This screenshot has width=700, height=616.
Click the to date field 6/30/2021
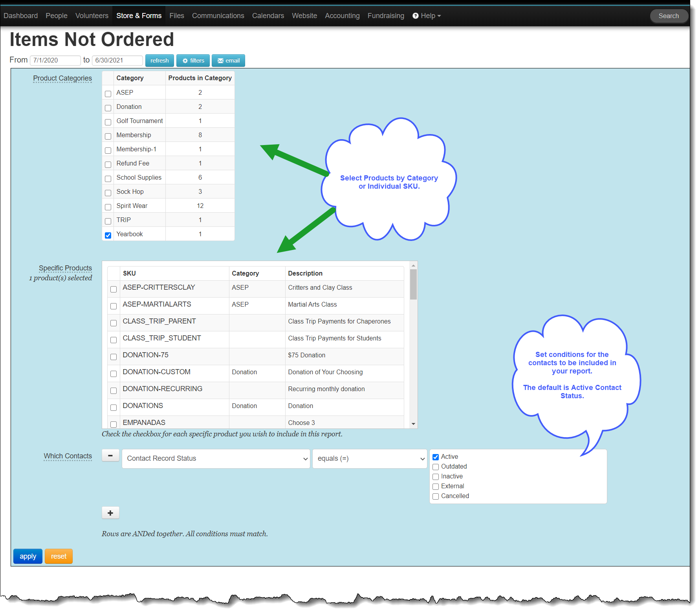coord(117,60)
